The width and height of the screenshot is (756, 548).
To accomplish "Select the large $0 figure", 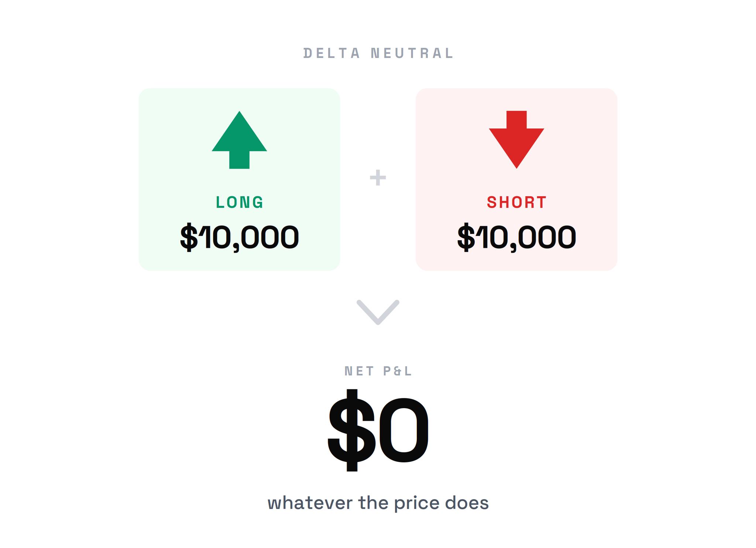I will click(378, 430).
